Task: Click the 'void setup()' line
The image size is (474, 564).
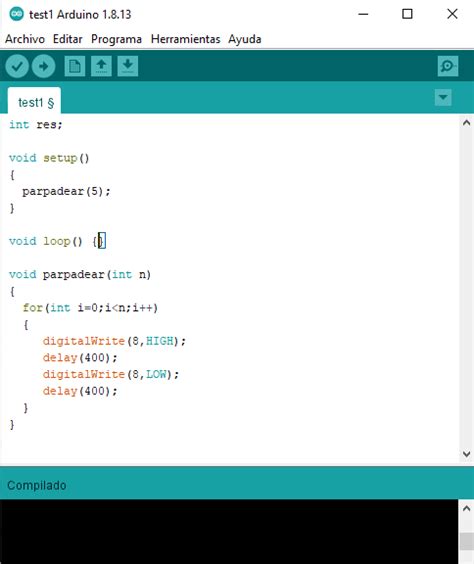Action: (49, 158)
